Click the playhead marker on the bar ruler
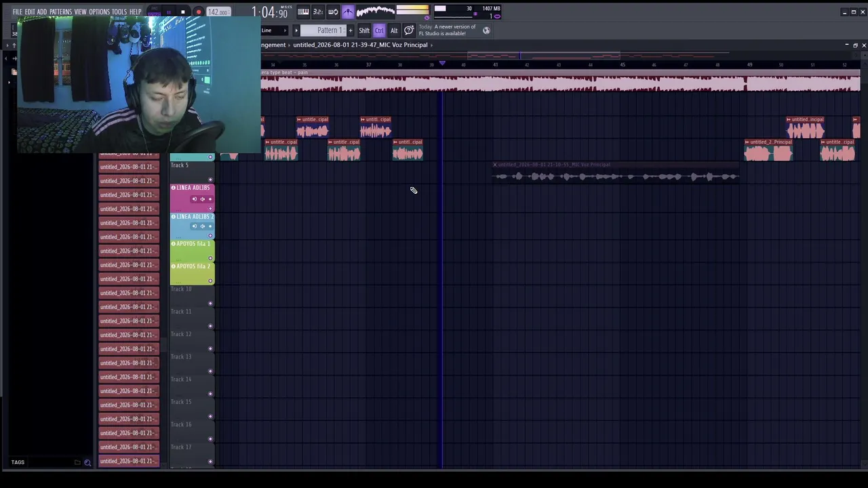The width and height of the screenshot is (868, 488). 442,64
